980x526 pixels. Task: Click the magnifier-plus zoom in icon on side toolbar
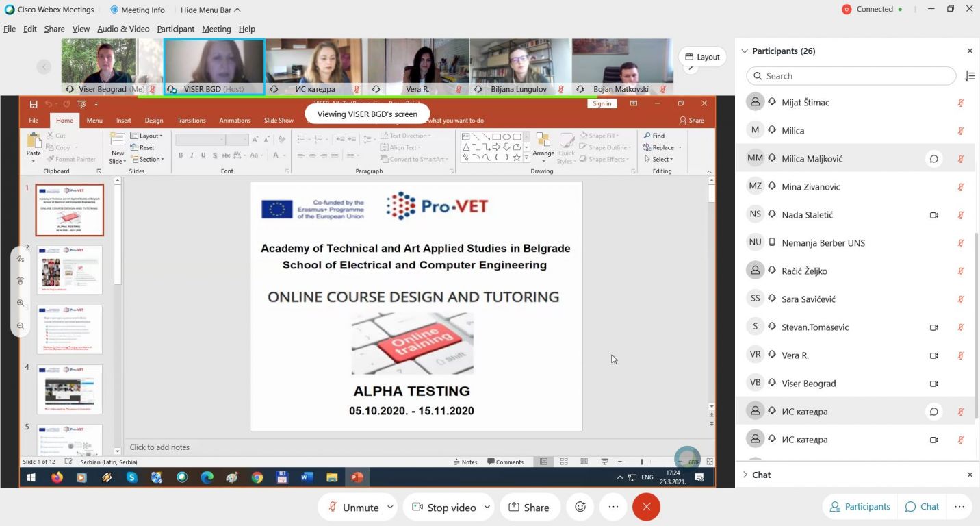coord(21,303)
